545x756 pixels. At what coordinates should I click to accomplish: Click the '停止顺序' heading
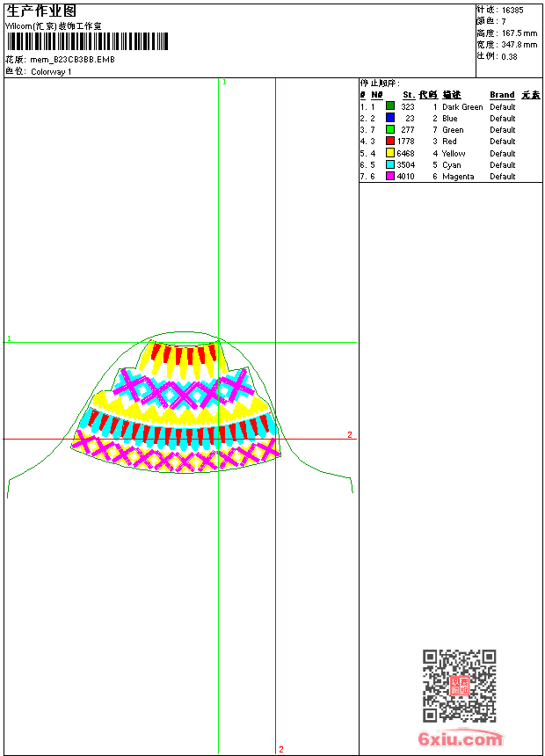coord(379,84)
